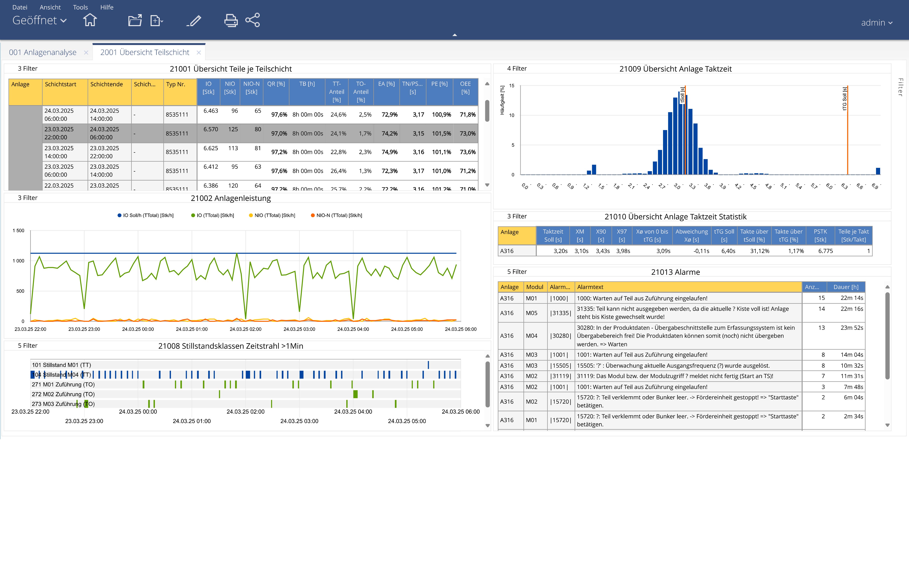The width and height of the screenshot is (909, 588).
Task: Click the Alarme table scrollbar thumb
Action: point(887,336)
